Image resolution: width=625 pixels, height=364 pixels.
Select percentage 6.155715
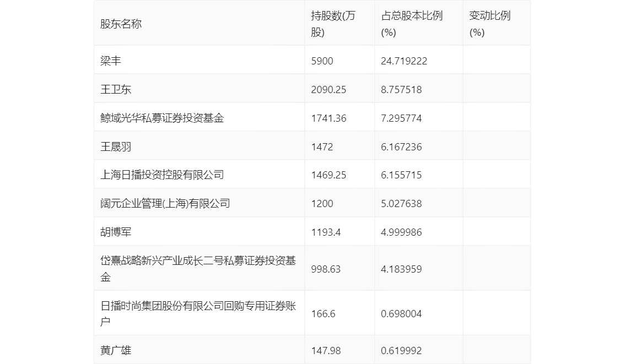coord(401,175)
